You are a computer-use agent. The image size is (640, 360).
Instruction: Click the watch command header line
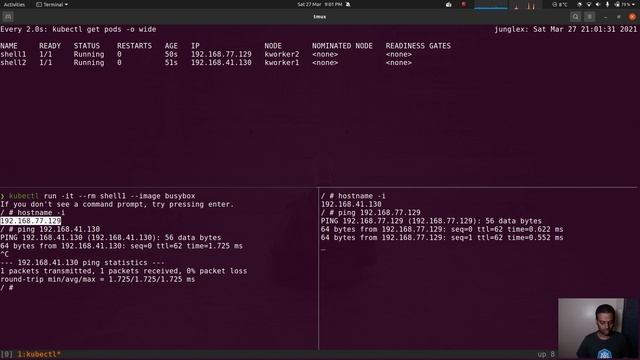pyautogui.click(x=78, y=29)
